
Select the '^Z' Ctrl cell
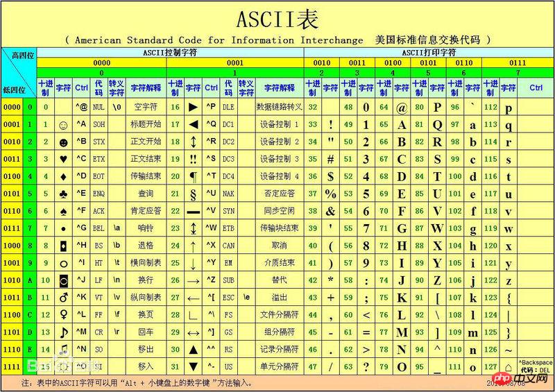(x=212, y=280)
